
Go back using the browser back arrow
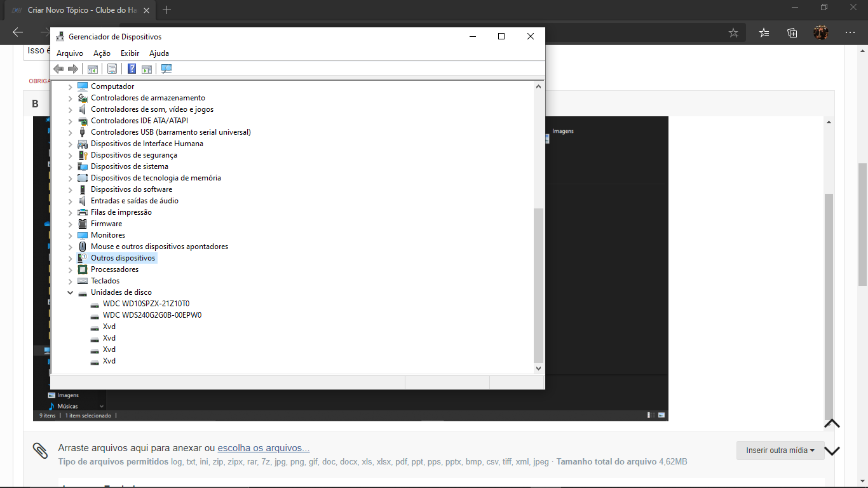pos(18,32)
